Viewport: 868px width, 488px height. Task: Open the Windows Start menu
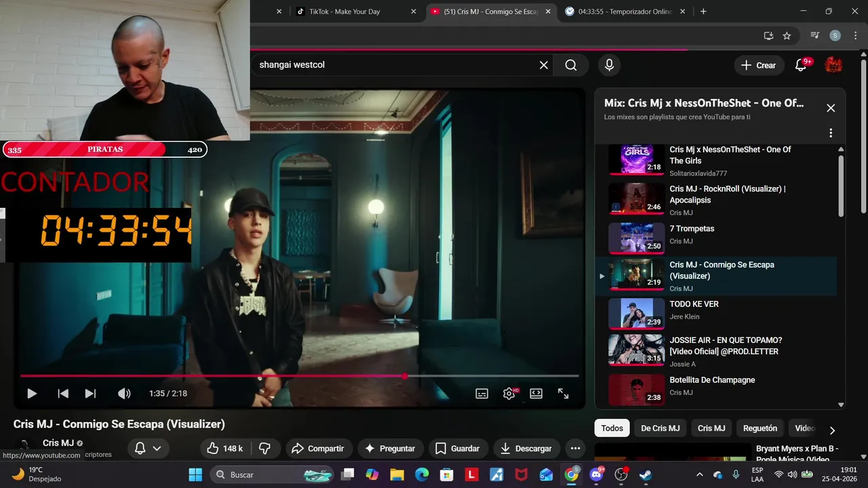point(195,474)
